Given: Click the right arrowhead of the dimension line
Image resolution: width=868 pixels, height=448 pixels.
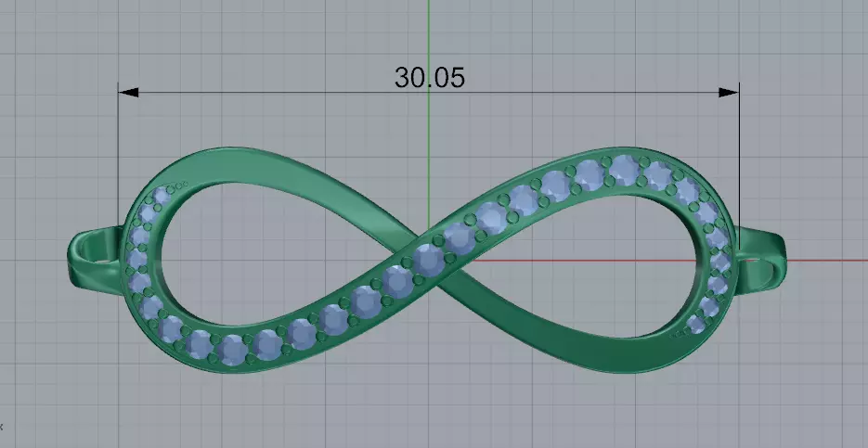Looking at the screenshot, I should pyautogui.click(x=729, y=93).
